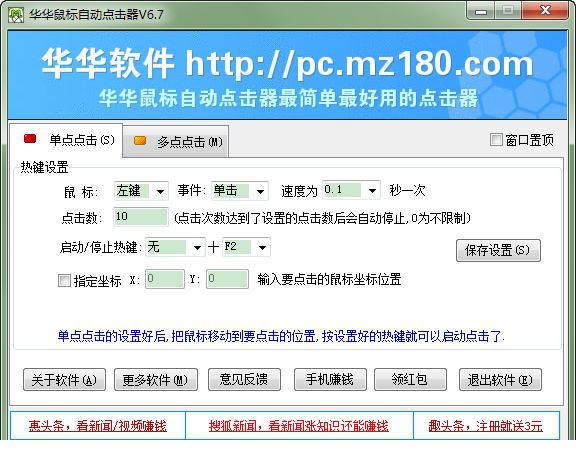
Task: Switch to the 多点点击(M) tab
Action: pyautogui.click(x=176, y=141)
